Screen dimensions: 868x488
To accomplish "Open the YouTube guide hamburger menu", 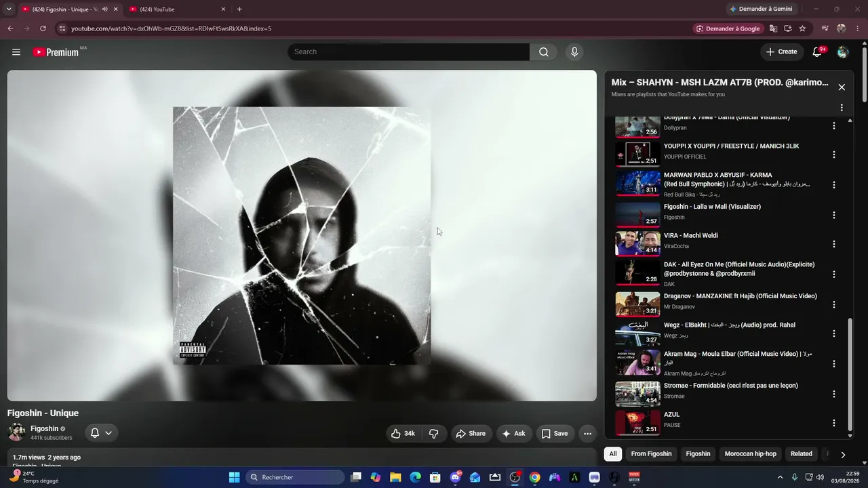I will 16,52.
